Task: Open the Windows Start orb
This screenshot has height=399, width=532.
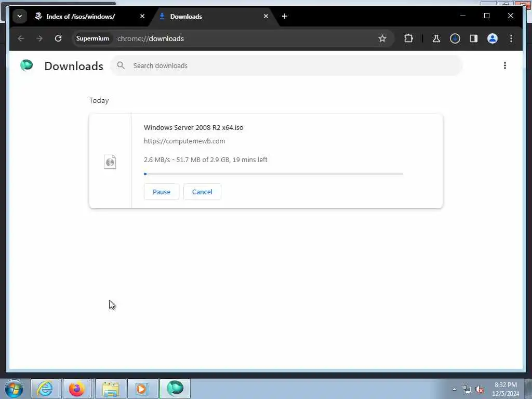Action: [x=14, y=389]
